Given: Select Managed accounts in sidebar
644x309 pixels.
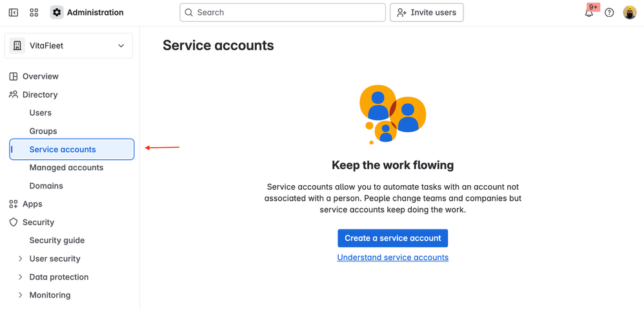Looking at the screenshot, I should click(x=66, y=168).
